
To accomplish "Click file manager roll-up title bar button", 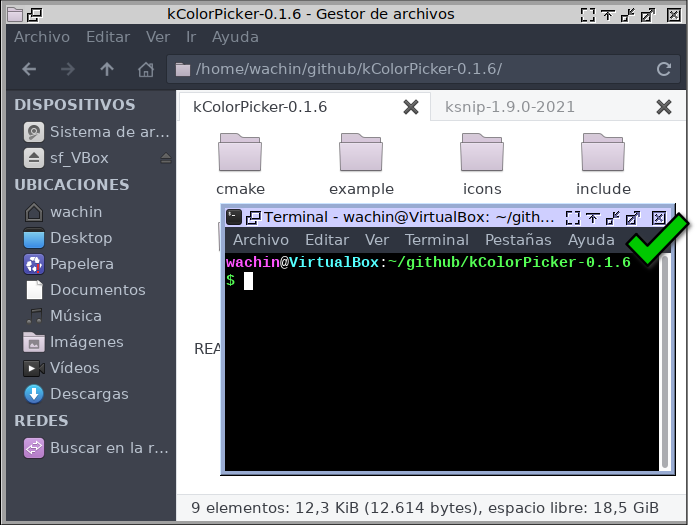I will [608, 15].
